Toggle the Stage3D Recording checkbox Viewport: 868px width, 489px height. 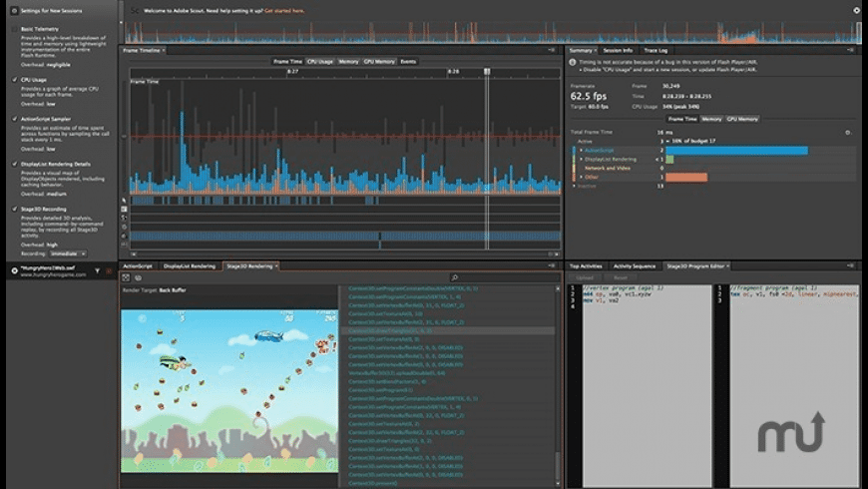tap(13, 207)
